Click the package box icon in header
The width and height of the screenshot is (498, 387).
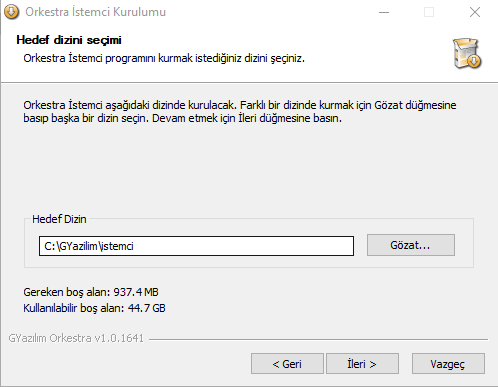467,53
